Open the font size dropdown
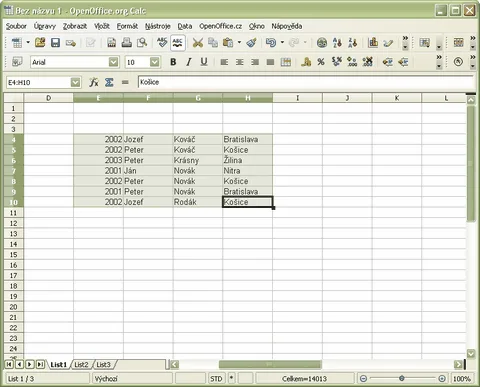Viewport: 480px width, 387px height. (x=155, y=62)
